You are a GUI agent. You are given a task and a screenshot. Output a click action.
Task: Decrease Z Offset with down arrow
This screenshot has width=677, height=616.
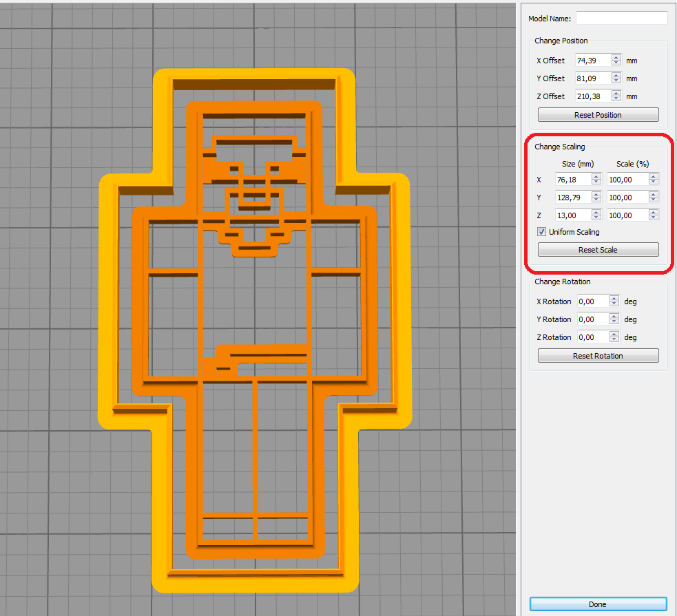tap(616, 99)
